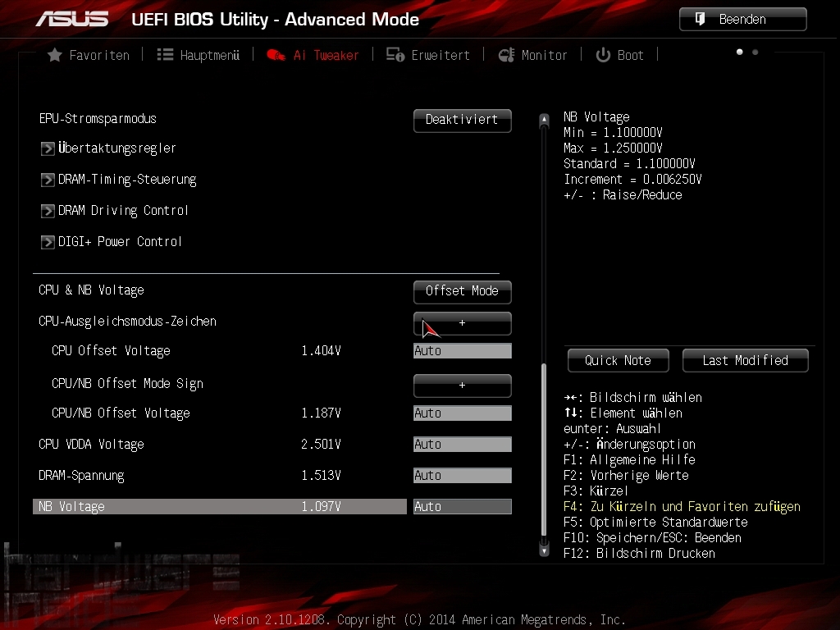Select the Ai Tweaker tab

point(313,55)
